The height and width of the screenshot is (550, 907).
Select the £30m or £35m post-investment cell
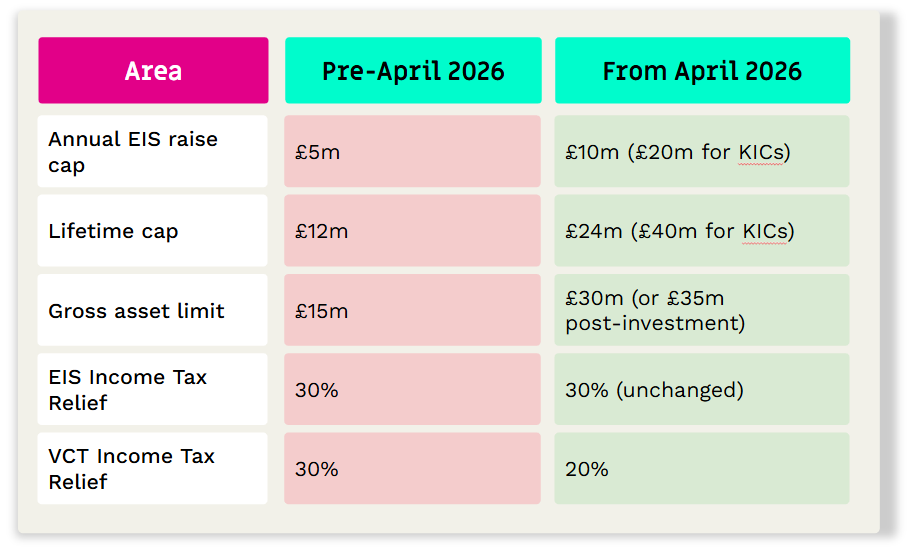tap(702, 310)
